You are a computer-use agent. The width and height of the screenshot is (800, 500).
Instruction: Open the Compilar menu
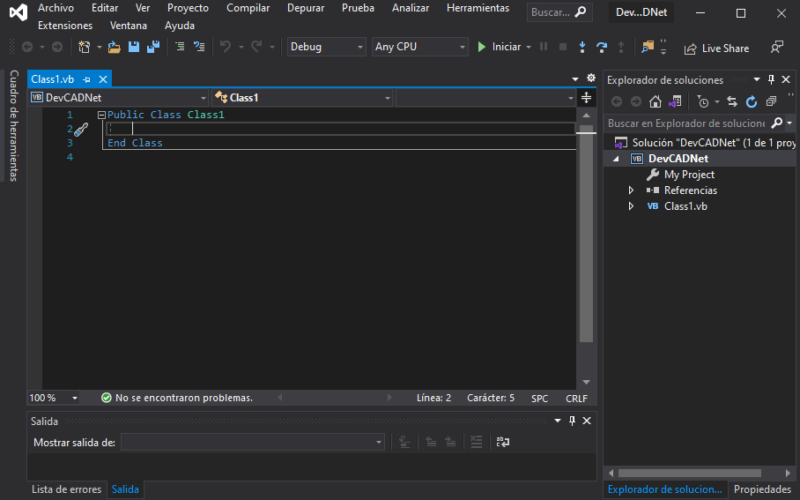click(x=248, y=8)
